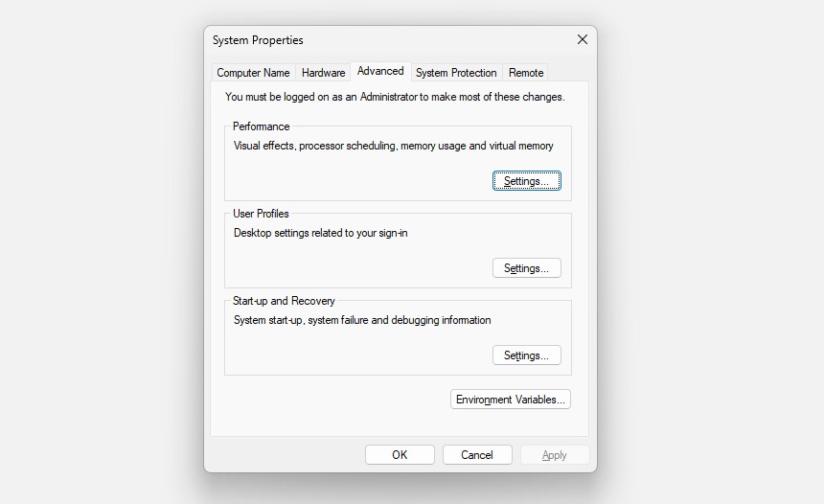Switch to the Computer Name tab
Screen dimensions: 824x504
tap(253, 73)
